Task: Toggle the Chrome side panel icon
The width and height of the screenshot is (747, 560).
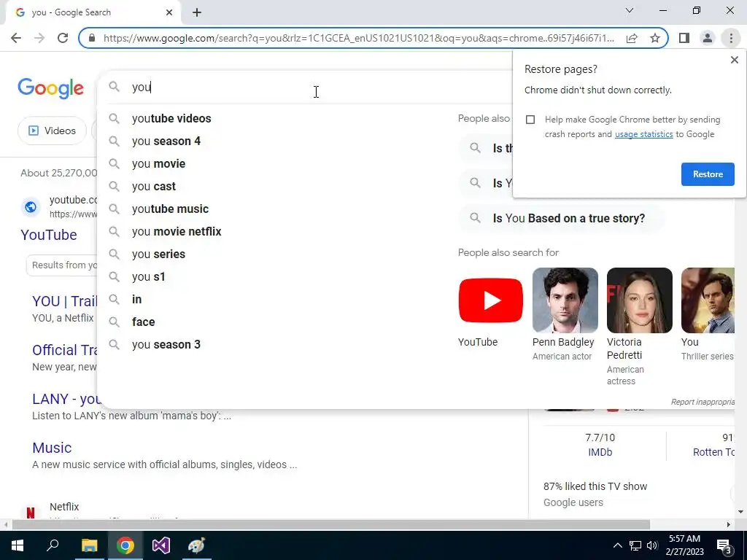Action: pos(684,38)
